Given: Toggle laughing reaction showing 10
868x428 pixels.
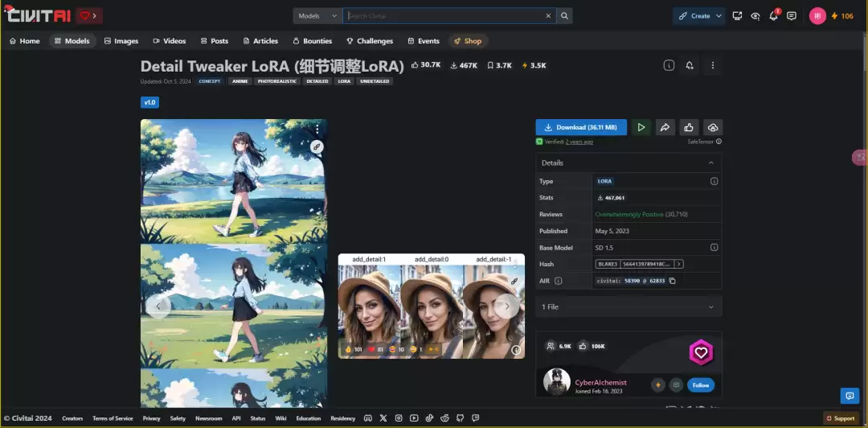Looking at the screenshot, I should [397, 349].
